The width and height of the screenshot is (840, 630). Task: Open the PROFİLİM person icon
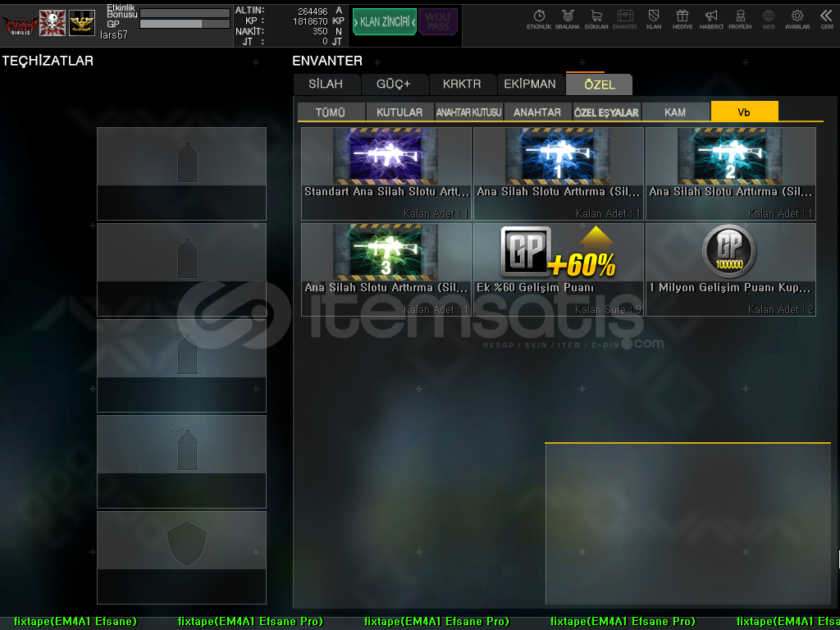click(x=740, y=19)
